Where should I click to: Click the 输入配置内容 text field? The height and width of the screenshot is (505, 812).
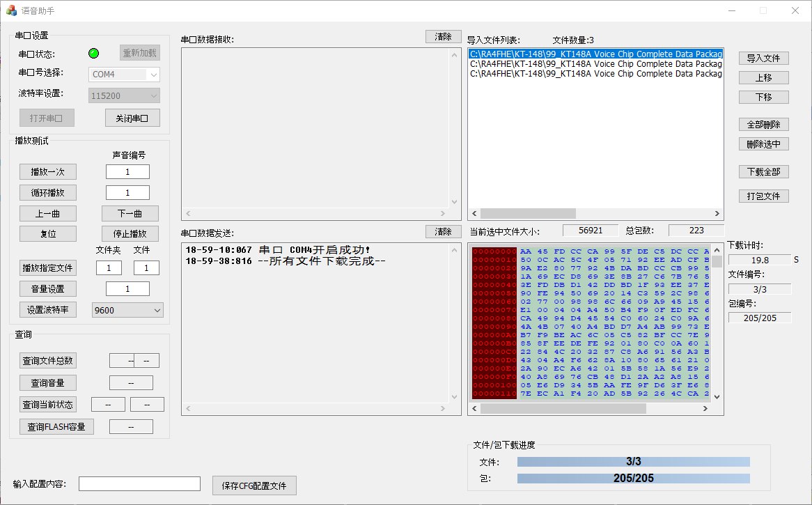click(139, 484)
